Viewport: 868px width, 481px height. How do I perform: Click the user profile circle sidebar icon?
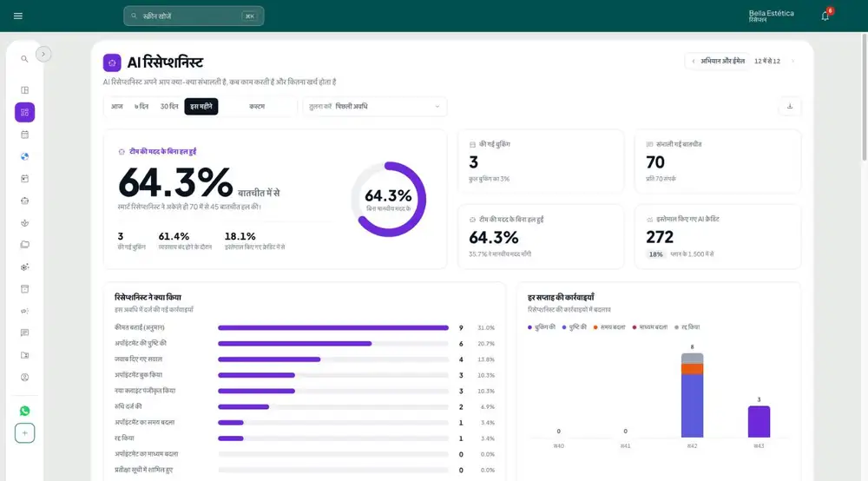[x=24, y=378]
